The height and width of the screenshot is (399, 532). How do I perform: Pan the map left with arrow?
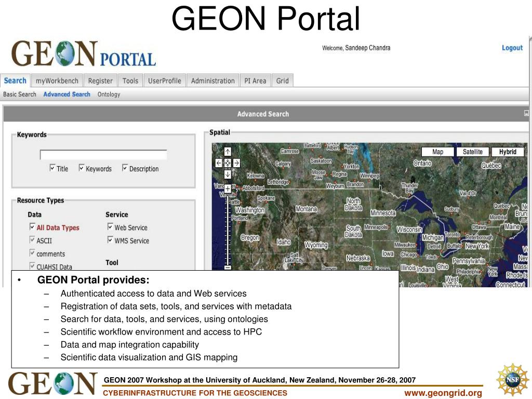pyautogui.click(x=219, y=163)
